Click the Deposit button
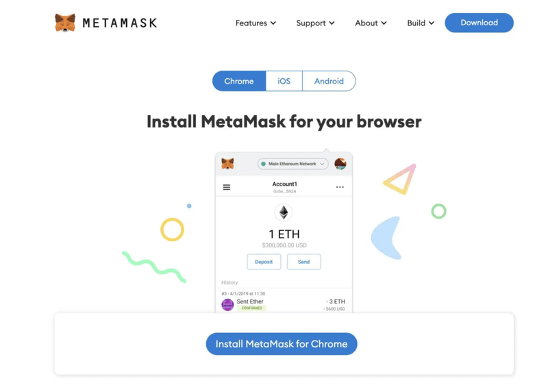 pyautogui.click(x=264, y=262)
